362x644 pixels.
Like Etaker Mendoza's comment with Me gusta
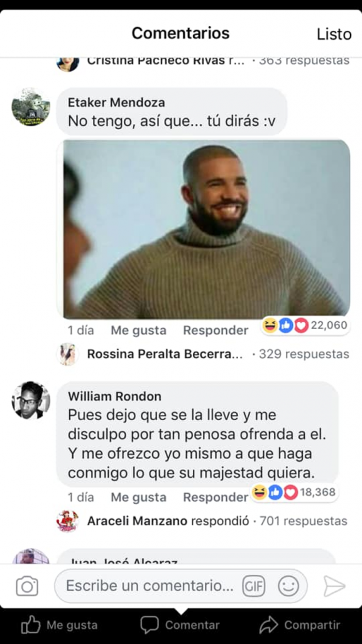[138, 330]
